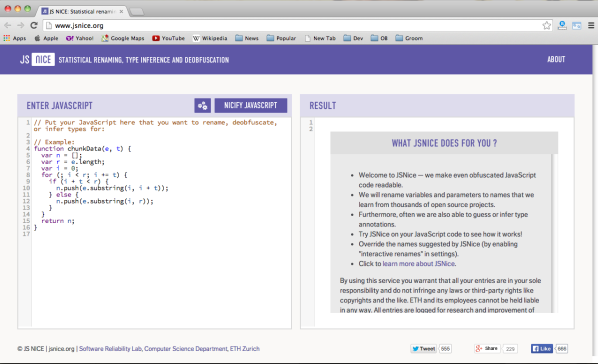The image size is (598, 364).
Task: Open the Apple bookmark
Action: [47, 38]
